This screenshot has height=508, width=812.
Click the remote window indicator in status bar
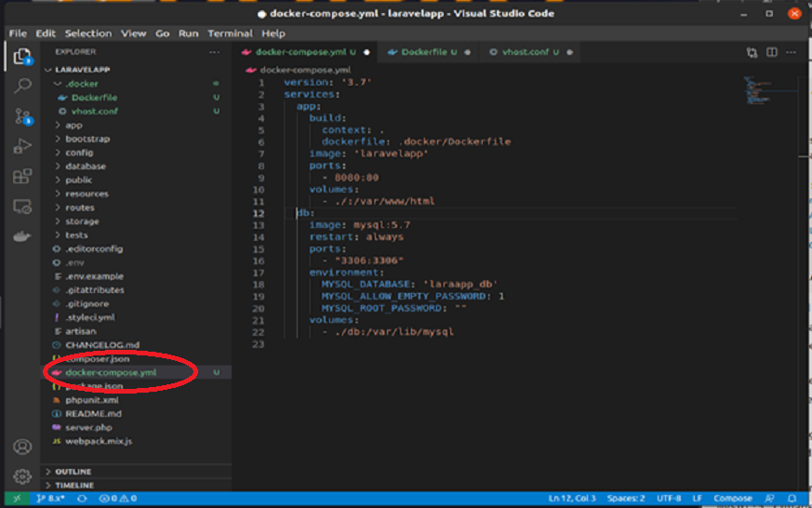click(17, 498)
